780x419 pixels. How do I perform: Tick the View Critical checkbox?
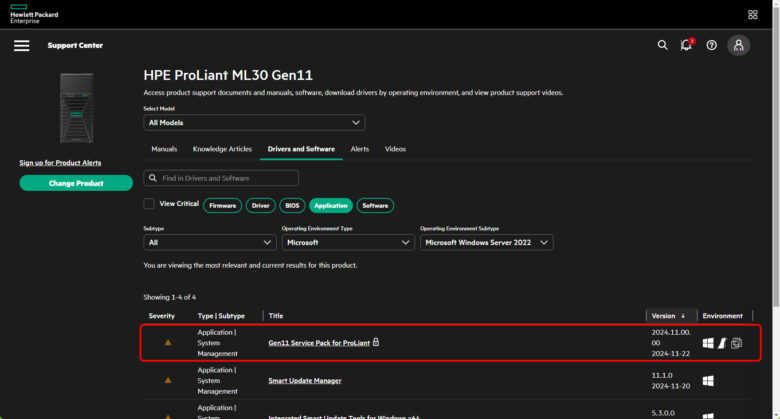pyautogui.click(x=149, y=204)
